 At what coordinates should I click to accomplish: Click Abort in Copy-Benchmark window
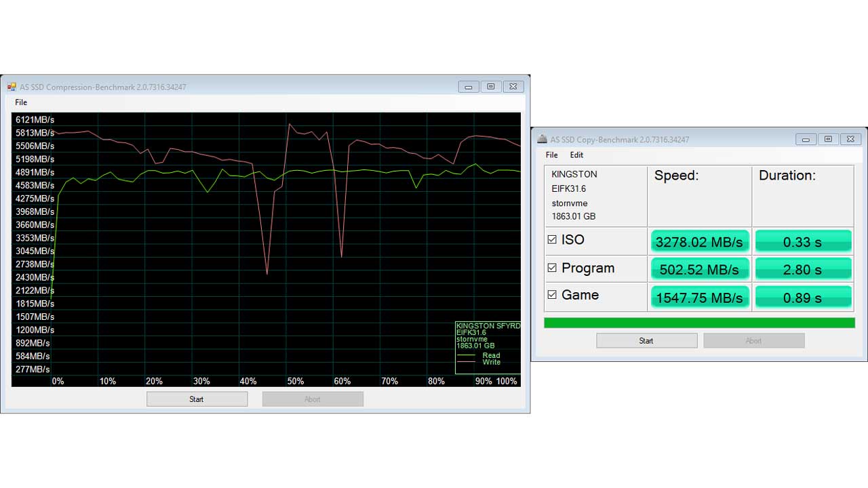click(754, 341)
